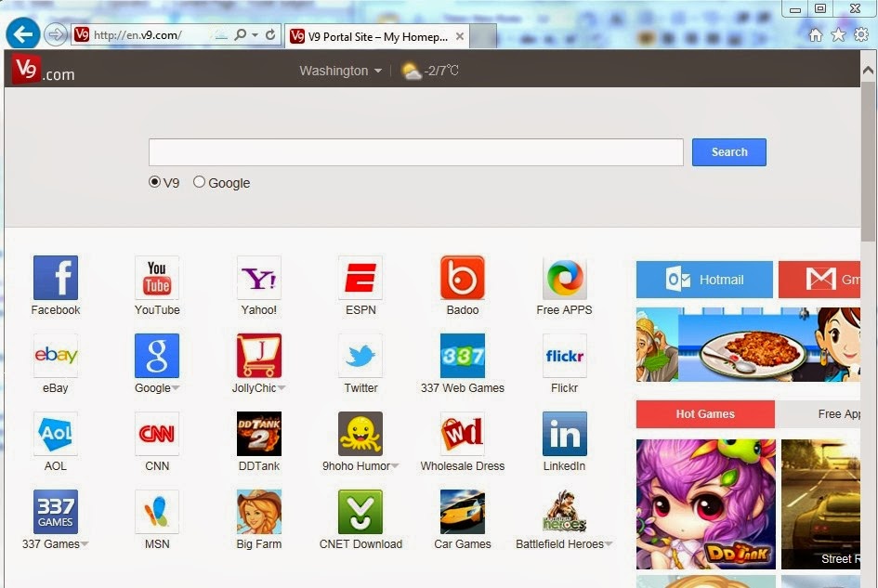Open the browser Home icon
The width and height of the screenshot is (878, 588).
[816, 35]
